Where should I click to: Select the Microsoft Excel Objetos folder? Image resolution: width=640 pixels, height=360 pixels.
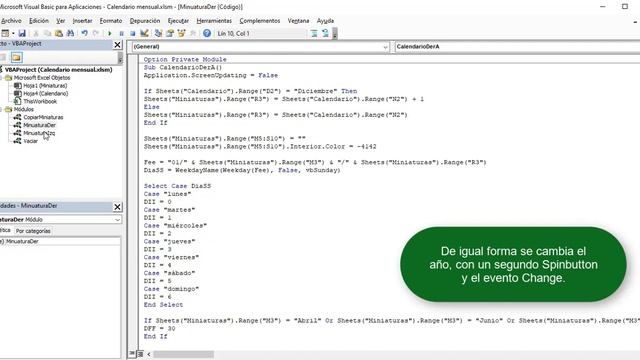(x=42, y=78)
